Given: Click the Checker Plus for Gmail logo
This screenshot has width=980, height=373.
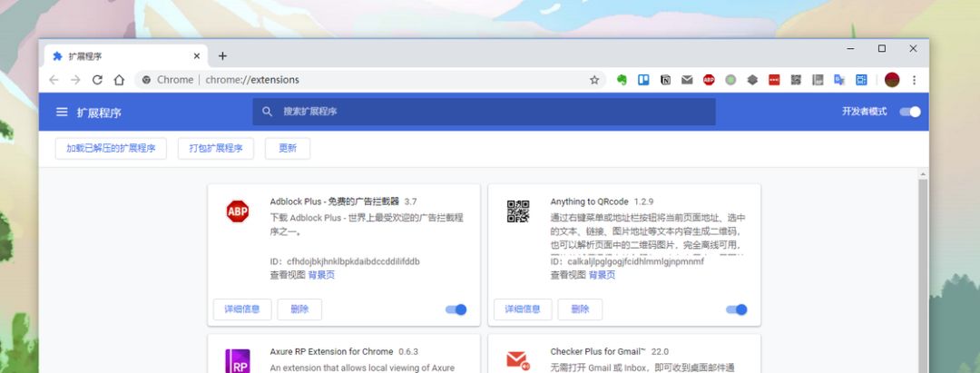Looking at the screenshot, I should pyautogui.click(x=518, y=360).
